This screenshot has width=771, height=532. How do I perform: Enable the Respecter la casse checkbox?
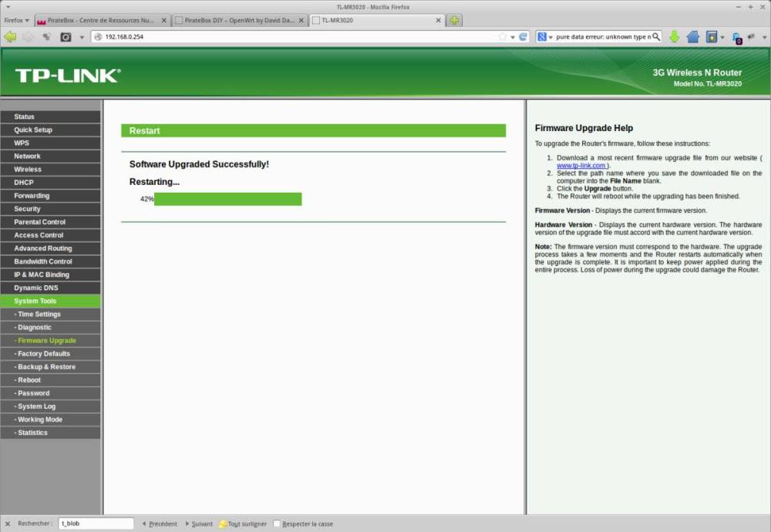click(x=277, y=524)
